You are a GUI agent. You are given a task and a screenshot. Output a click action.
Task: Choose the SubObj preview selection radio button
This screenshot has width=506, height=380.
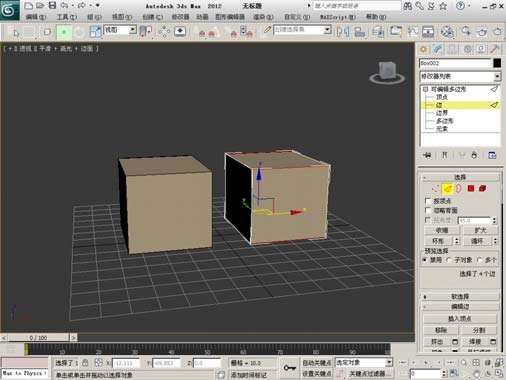[449, 260]
